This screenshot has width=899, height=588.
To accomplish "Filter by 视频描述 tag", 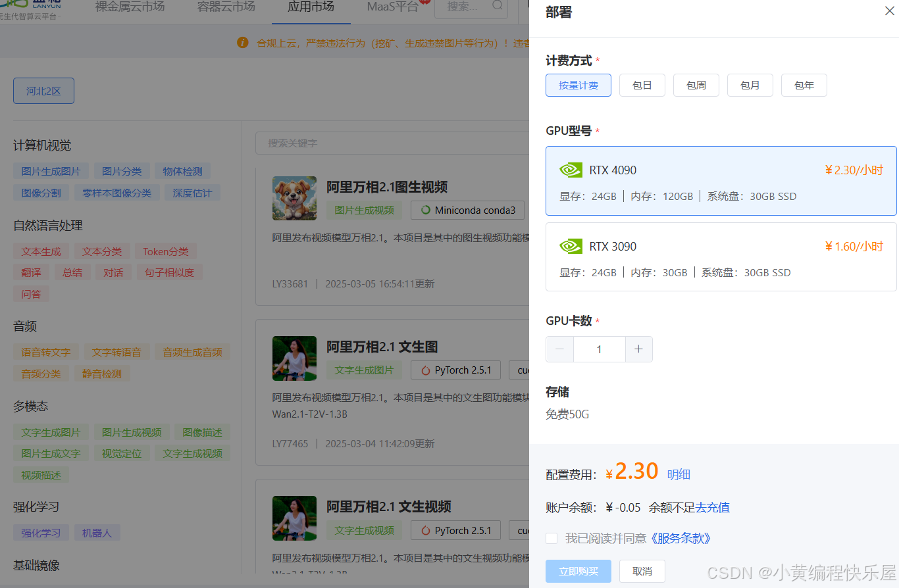I will [41, 475].
